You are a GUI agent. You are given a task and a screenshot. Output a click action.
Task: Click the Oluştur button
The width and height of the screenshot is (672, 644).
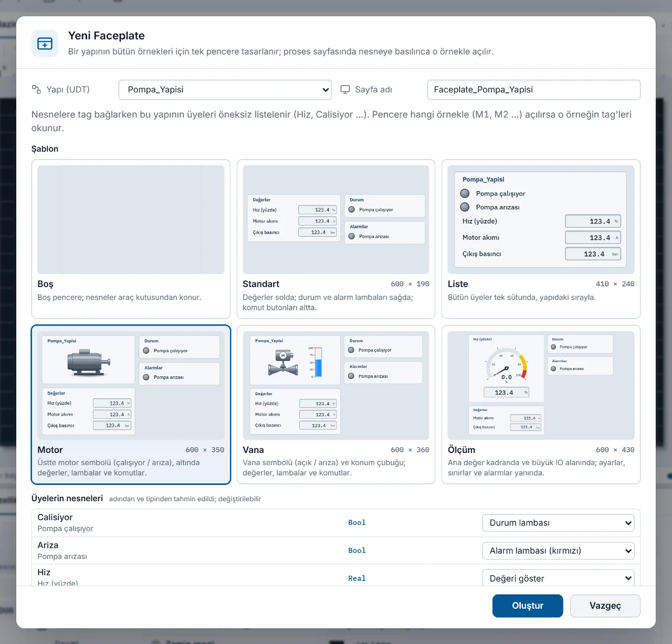(x=528, y=606)
